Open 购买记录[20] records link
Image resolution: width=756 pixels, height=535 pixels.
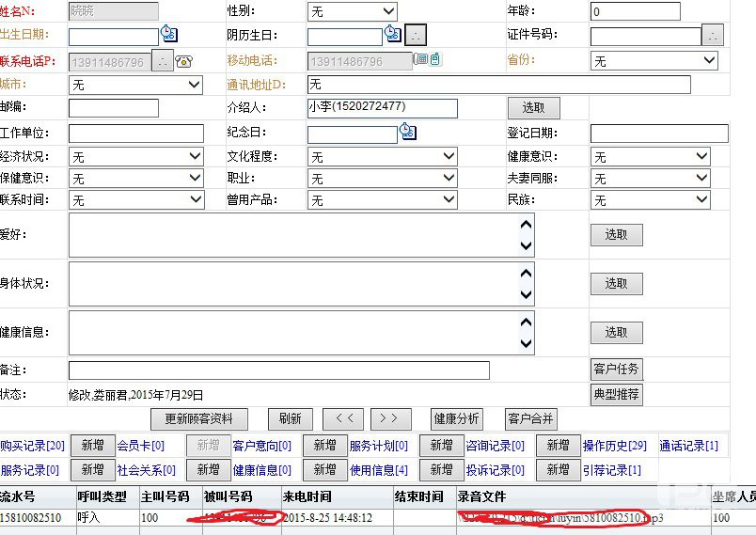coord(32,446)
